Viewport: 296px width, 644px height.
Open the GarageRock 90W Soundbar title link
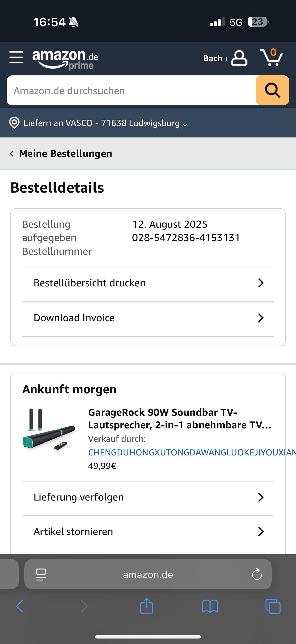click(180, 419)
